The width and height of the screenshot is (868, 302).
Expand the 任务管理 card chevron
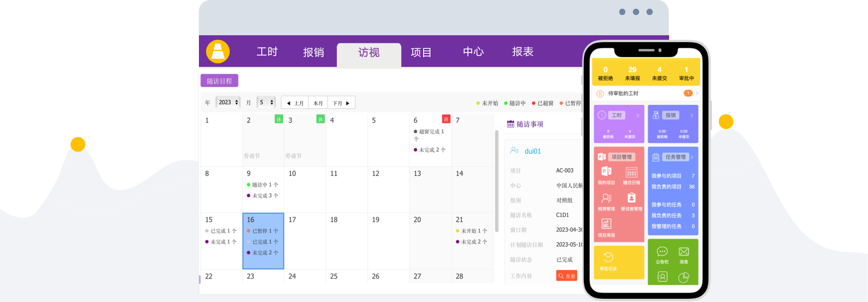pos(692,157)
